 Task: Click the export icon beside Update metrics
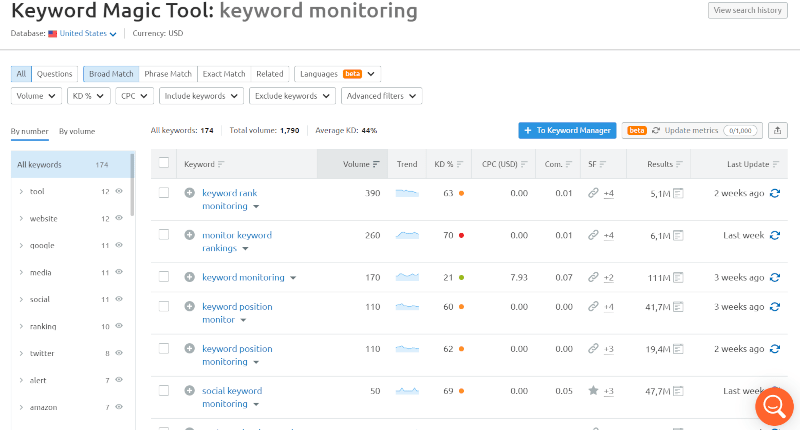(x=778, y=130)
